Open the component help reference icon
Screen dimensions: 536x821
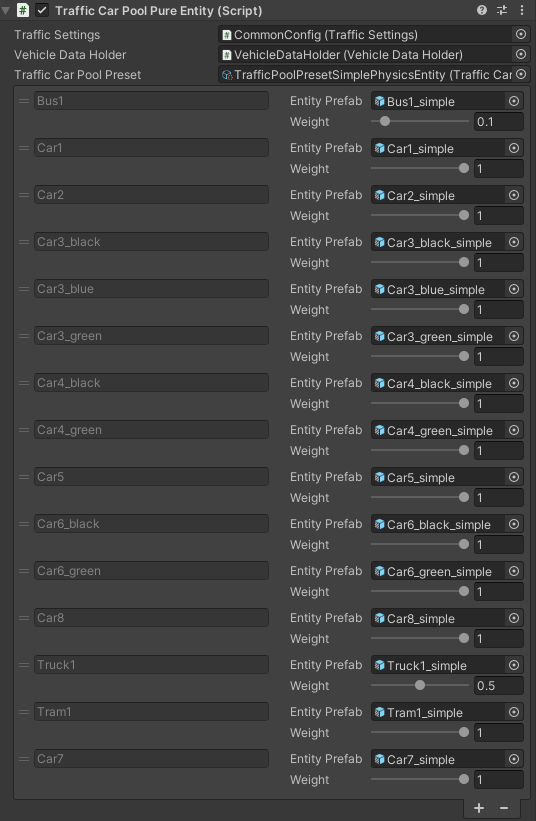pyautogui.click(x=482, y=10)
